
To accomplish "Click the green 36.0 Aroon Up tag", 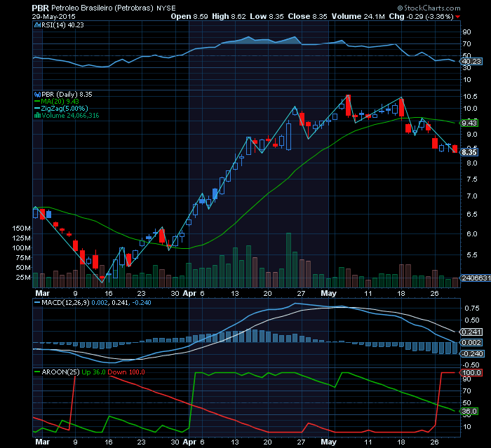I will pos(469,412).
